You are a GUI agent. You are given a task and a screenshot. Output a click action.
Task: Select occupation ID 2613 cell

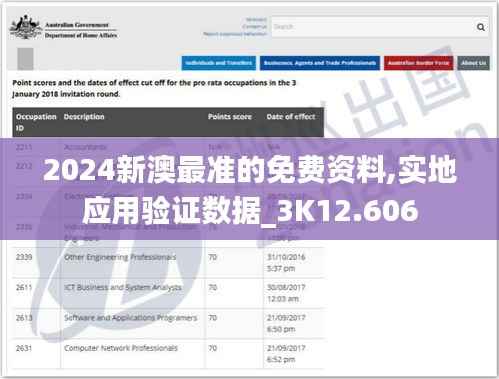(24, 318)
